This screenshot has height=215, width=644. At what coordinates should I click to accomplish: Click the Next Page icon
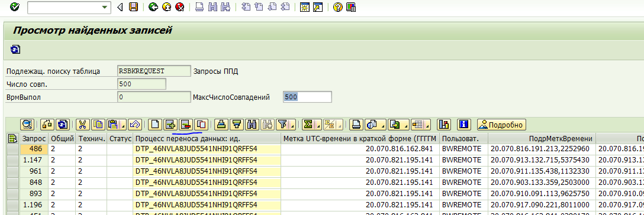[272, 7]
